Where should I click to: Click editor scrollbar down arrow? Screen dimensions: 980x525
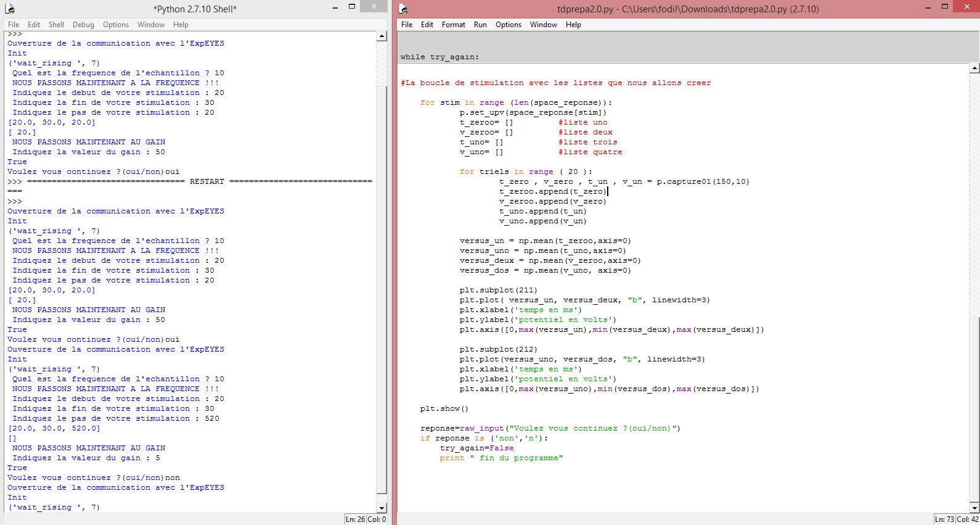[974, 508]
